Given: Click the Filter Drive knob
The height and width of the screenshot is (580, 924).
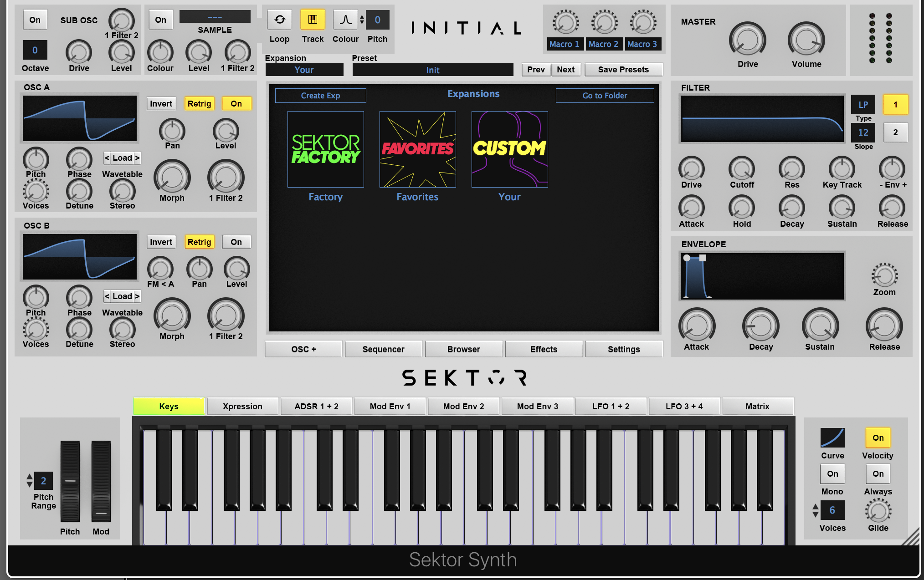Looking at the screenshot, I should [x=692, y=169].
